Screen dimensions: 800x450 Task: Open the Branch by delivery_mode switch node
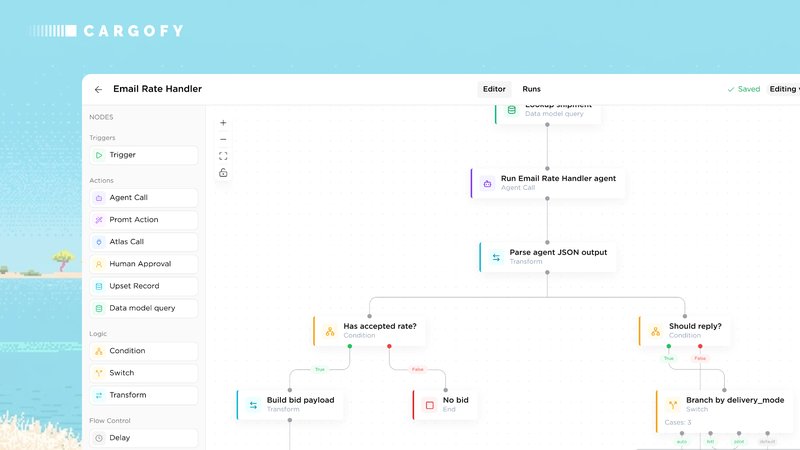coord(723,410)
